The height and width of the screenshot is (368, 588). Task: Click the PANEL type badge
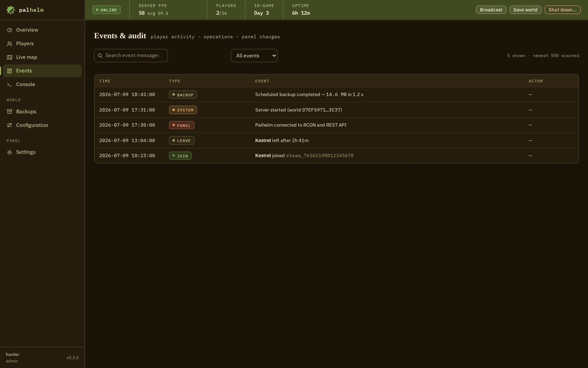point(182,125)
